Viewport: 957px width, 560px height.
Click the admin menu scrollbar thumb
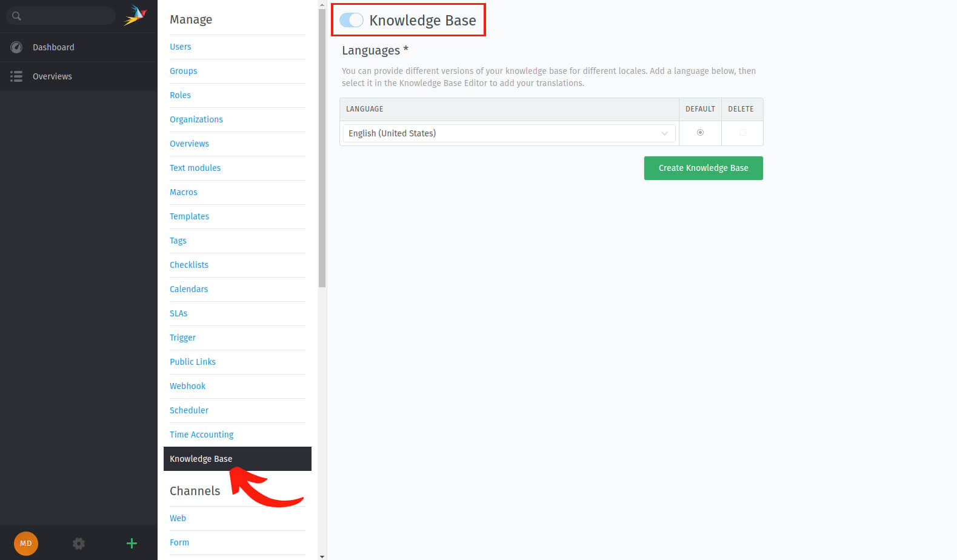322,148
